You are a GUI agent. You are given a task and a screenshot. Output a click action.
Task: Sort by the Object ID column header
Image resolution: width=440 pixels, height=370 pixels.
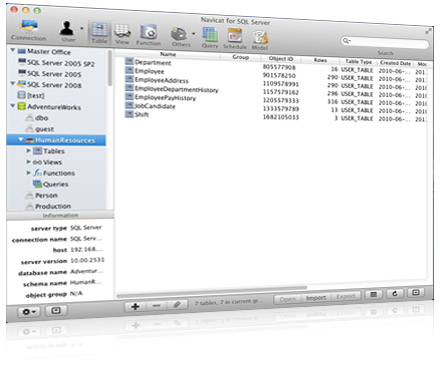pos(281,59)
